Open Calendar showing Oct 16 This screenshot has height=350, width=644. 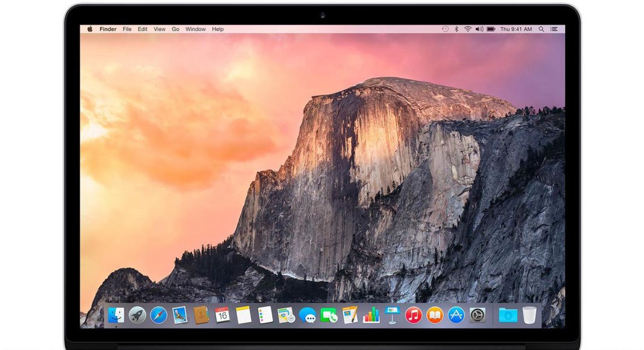click(x=222, y=315)
